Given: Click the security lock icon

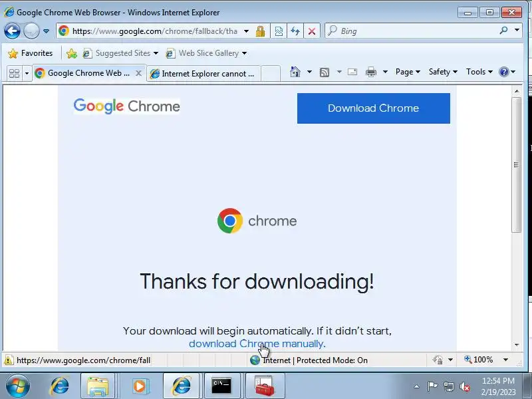Looking at the screenshot, I should 260,31.
